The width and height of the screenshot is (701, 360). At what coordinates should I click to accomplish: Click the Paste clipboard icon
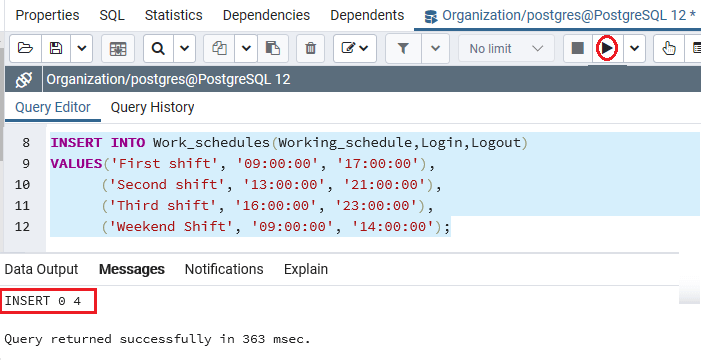(273, 48)
